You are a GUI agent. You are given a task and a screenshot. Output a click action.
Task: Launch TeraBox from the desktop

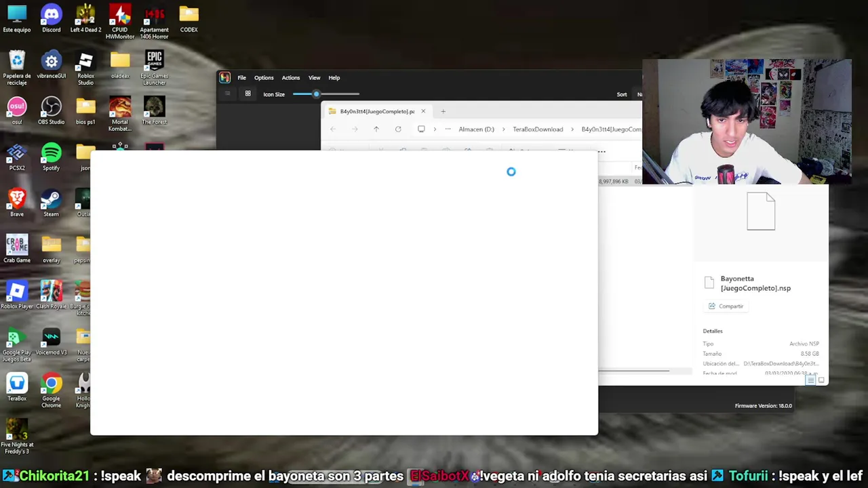tap(17, 388)
